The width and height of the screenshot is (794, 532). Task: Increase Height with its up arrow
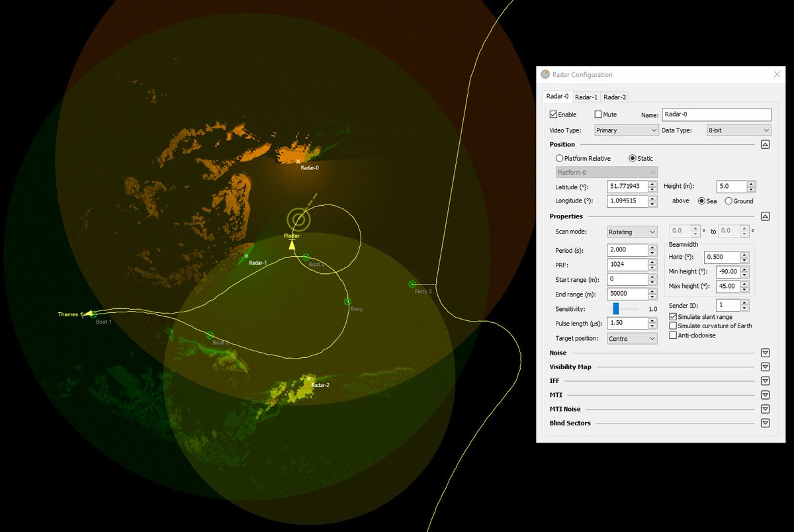750,184
